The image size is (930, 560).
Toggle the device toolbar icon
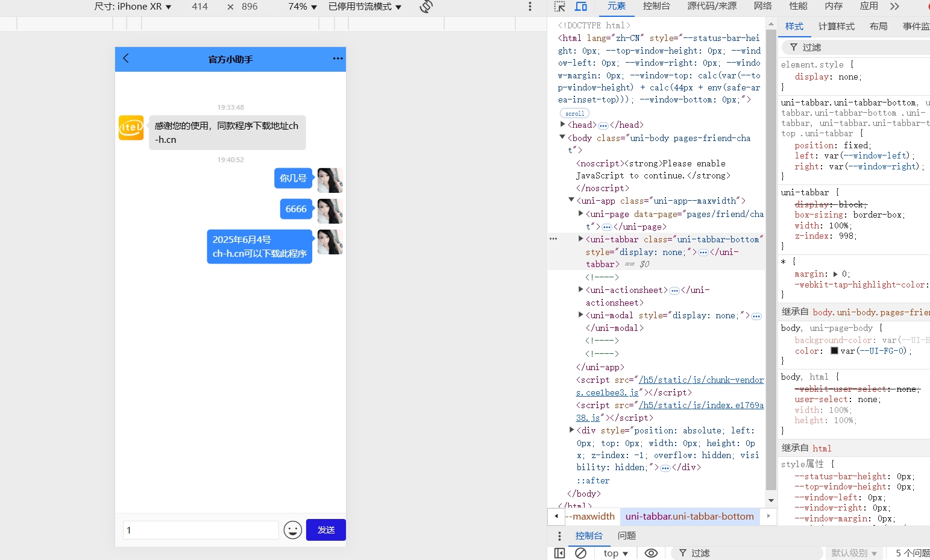point(581,7)
